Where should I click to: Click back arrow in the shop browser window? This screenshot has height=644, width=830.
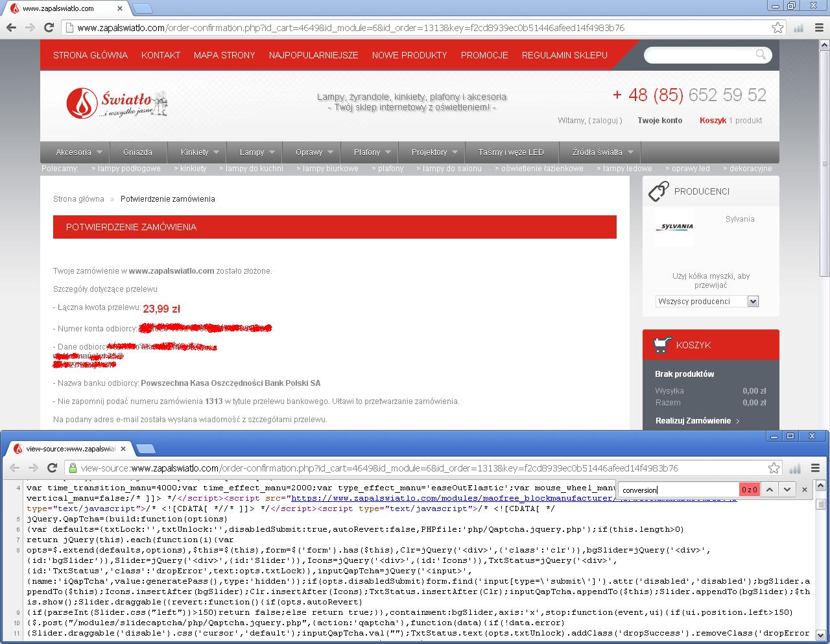click(x=11, y=27)
